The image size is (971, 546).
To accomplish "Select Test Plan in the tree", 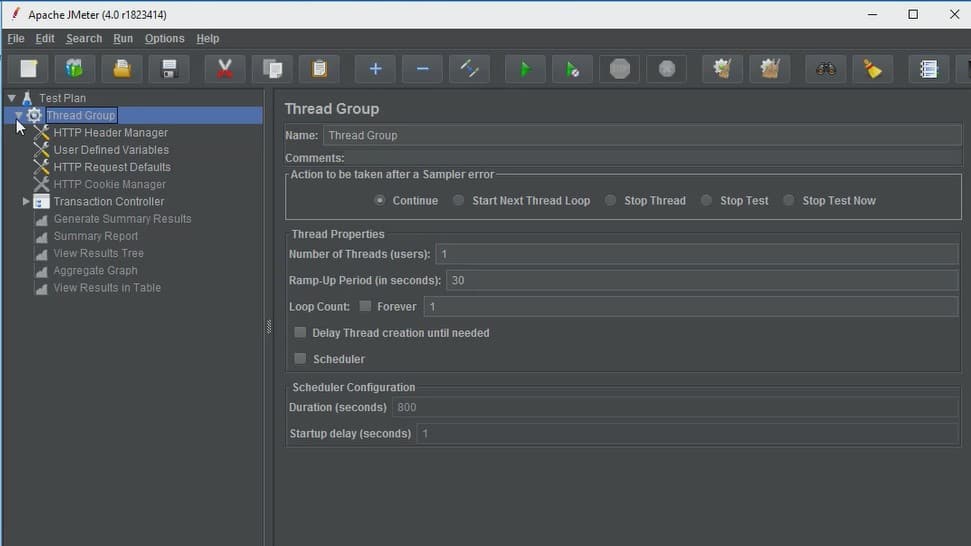I will (x=63, y=98).
